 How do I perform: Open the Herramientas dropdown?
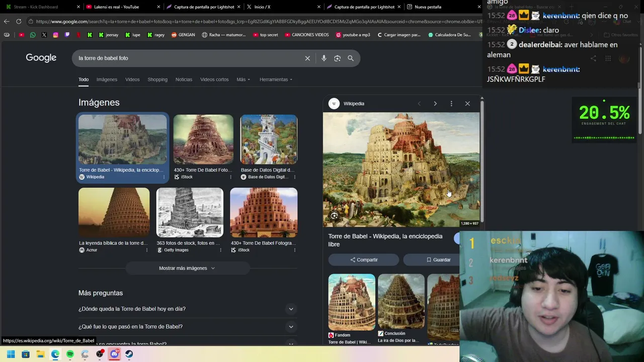click(x=276, y=79)
